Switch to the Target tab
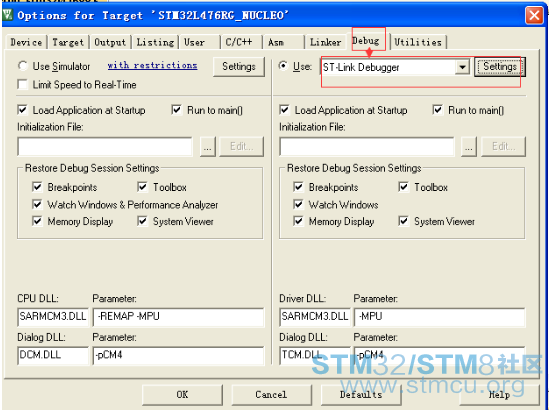The image size is (549, 410). click(68, 42)
